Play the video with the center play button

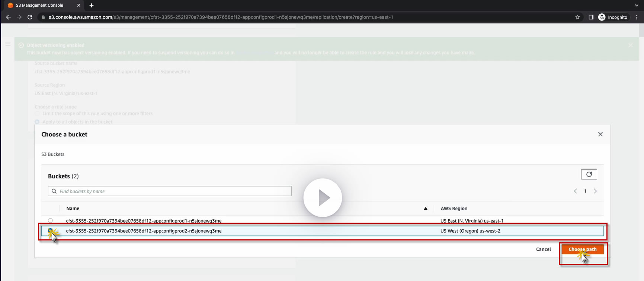pos(323,198)
